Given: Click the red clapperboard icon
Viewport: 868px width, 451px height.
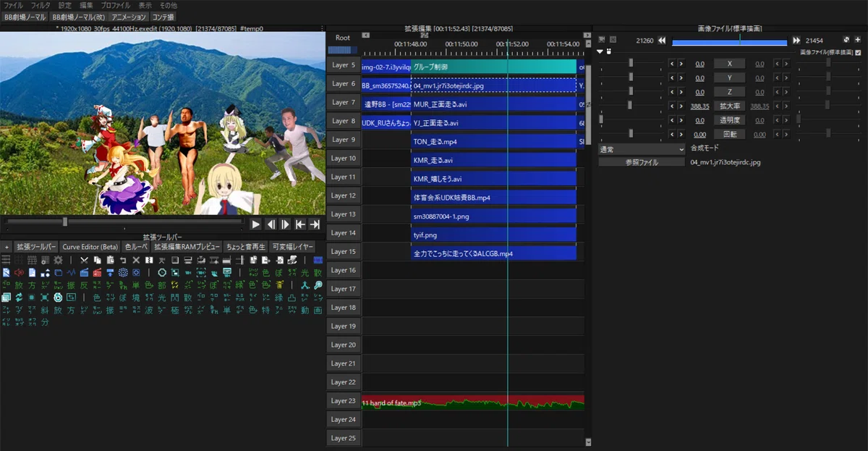Looking at the screenshot, I should (97, 272).
